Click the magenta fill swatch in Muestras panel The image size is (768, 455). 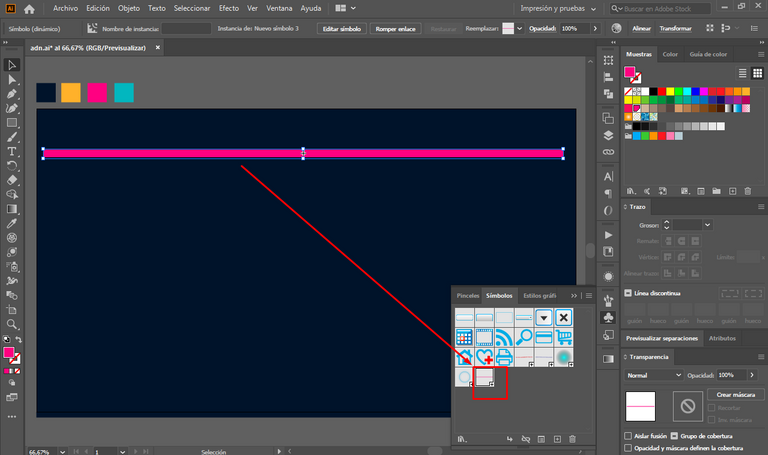click(x=629, y=72)
